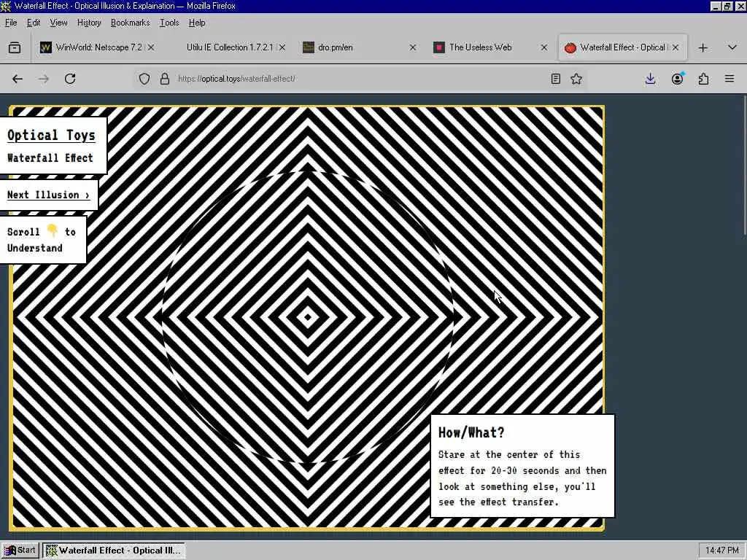
Task: Show site security padlock info
Action: 165,79
